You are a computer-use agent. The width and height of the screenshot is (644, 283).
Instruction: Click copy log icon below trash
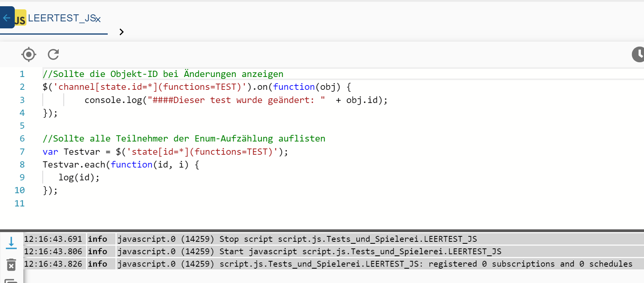[11, 280]
